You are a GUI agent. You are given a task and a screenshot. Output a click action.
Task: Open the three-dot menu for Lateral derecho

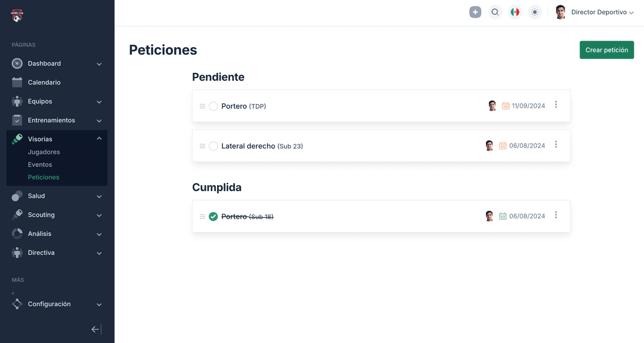(556, 145)
